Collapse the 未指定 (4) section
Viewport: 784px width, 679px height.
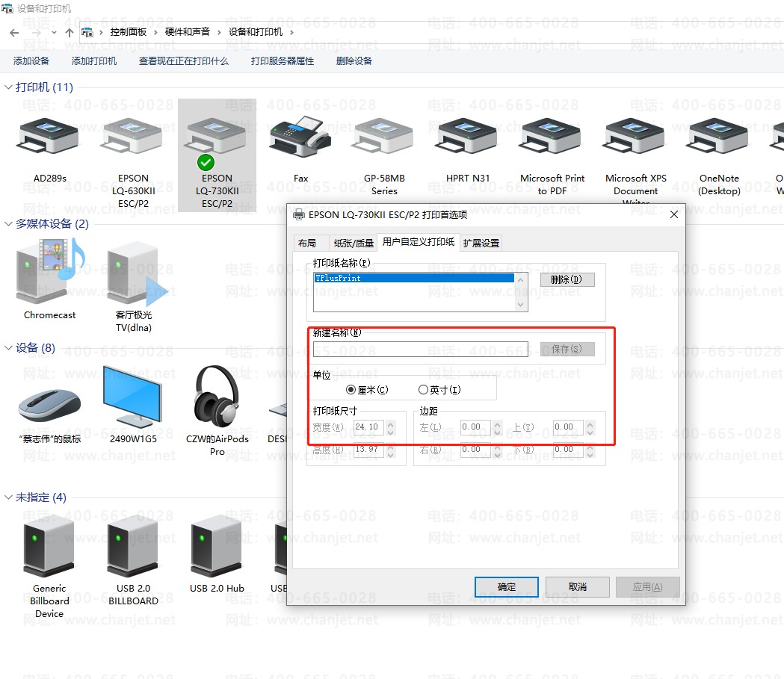(x=8, y=497)
